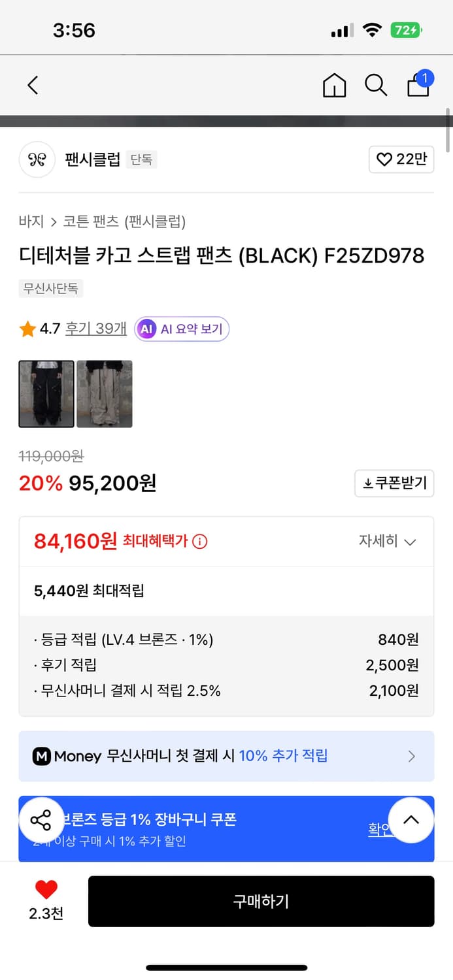Collapse the blue coupon banner chevron
Screen dimensions: 453x980
[411, 821]
